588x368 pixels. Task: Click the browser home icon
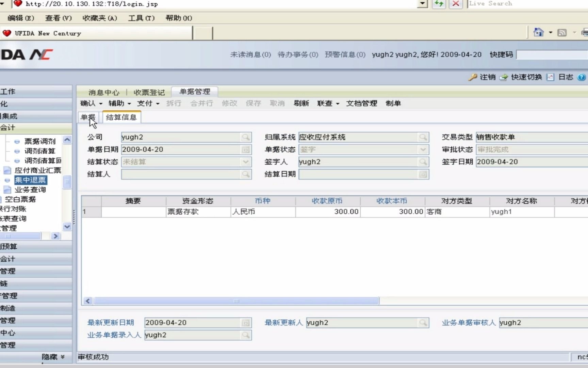[538, 32]
